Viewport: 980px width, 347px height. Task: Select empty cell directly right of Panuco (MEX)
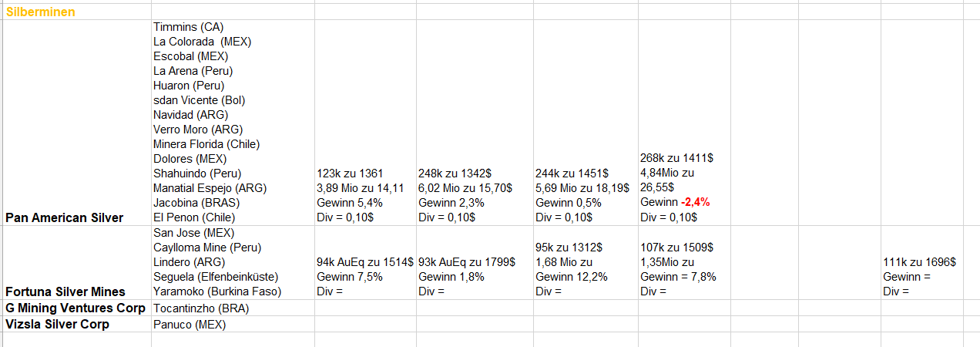point(365,325)
